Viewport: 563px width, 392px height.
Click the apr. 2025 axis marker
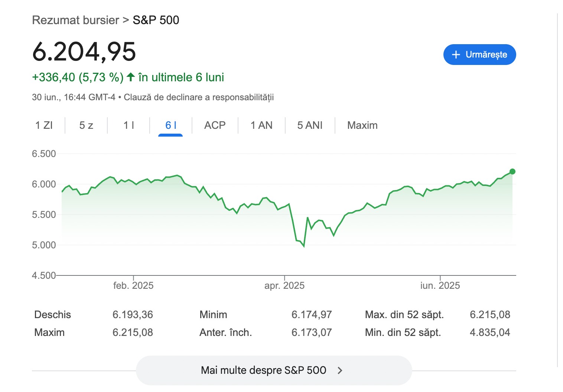pyautogui.click(x=284, y=285)
